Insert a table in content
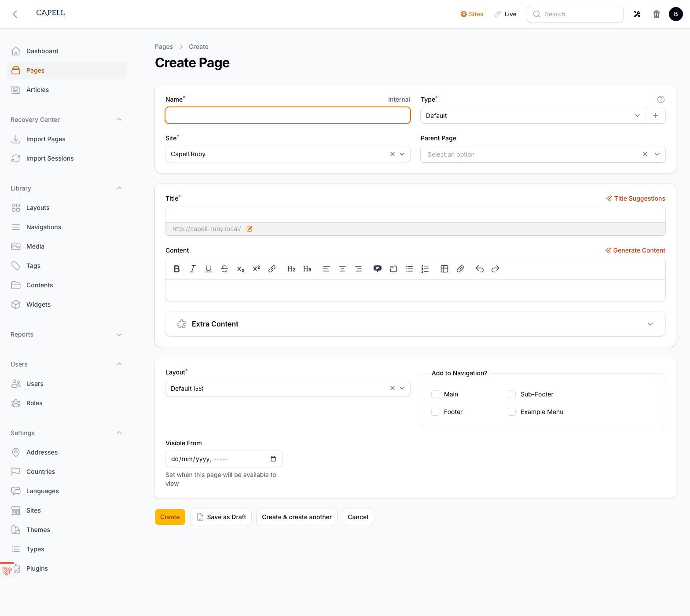 coord(444,269)
